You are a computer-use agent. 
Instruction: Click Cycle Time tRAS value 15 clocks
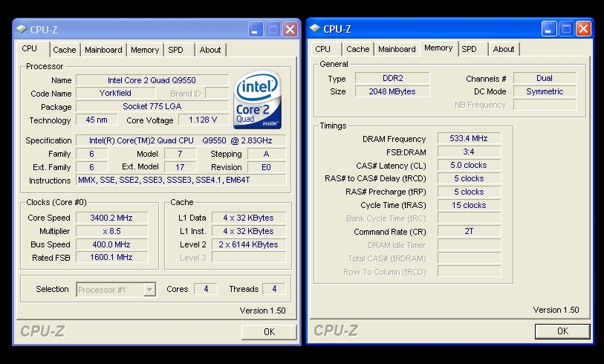click(x=470, y=205)
